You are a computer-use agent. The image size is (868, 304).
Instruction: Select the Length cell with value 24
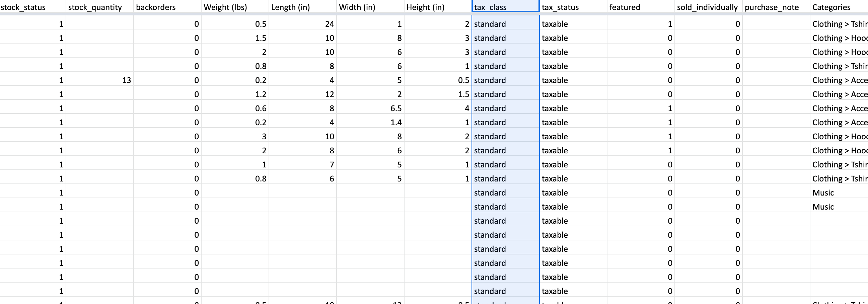tap(303, 24)
